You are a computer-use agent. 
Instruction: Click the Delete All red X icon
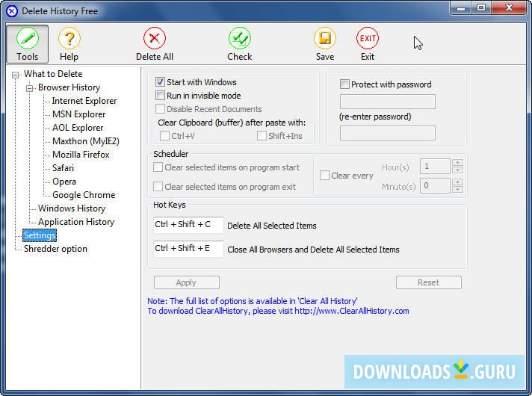click(155, 38)
